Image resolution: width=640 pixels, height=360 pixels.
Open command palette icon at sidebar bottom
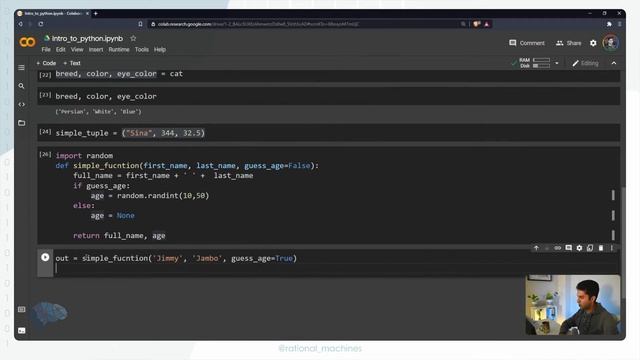(x=22, y=309)
